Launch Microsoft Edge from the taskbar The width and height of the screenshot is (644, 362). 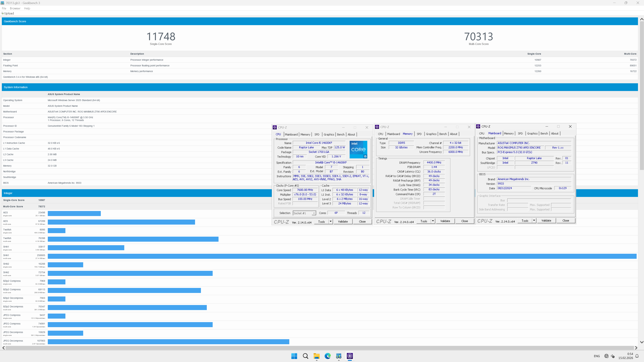pyautogui.click(x=328, y=356)
